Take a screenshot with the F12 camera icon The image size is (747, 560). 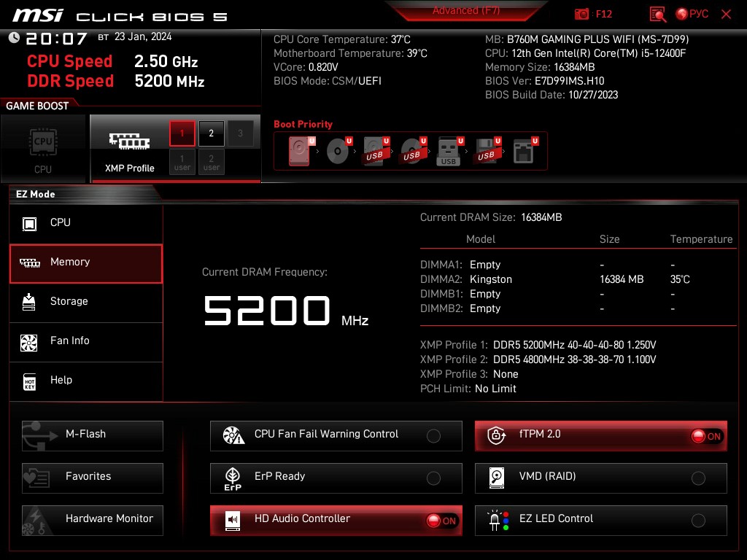coord(581,14)
